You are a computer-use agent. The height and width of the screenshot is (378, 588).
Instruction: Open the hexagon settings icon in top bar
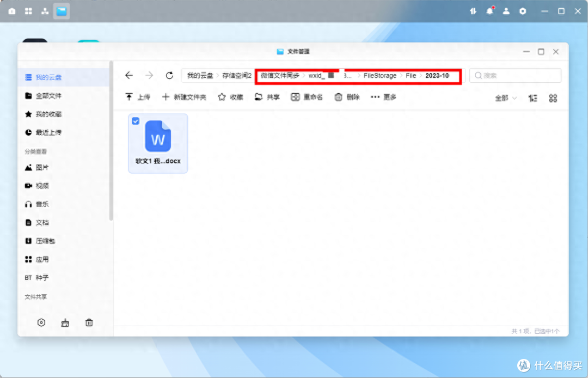point(523,11)
